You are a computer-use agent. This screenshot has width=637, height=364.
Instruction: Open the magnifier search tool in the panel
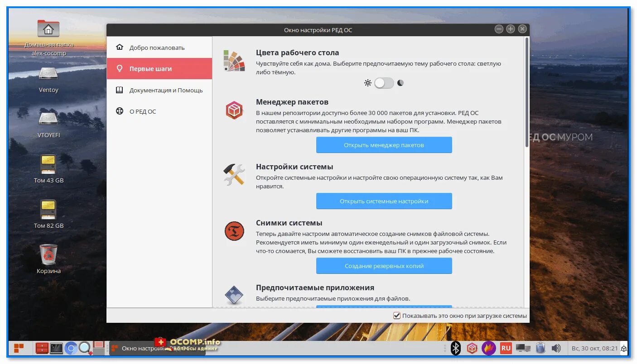tap(85, 348)
